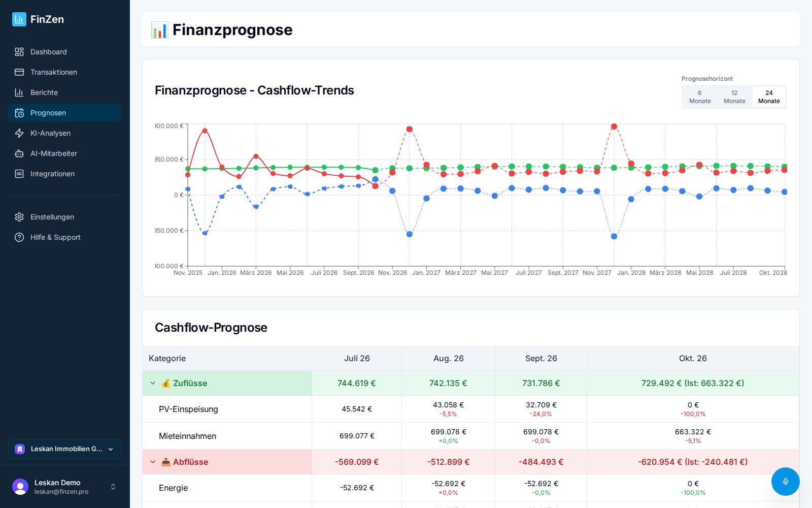Click the Okt. 26 column header
The image size is (812, 508).
pos(693,358)
